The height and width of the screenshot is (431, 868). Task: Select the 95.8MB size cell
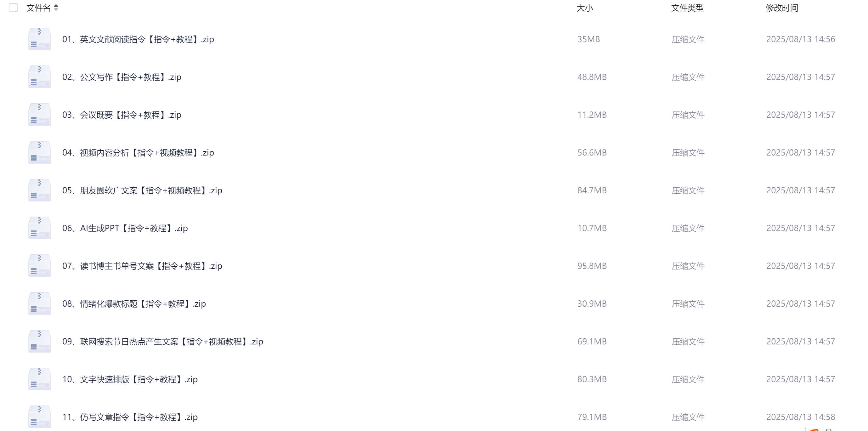pyautogui.click(x=592, y=266)
